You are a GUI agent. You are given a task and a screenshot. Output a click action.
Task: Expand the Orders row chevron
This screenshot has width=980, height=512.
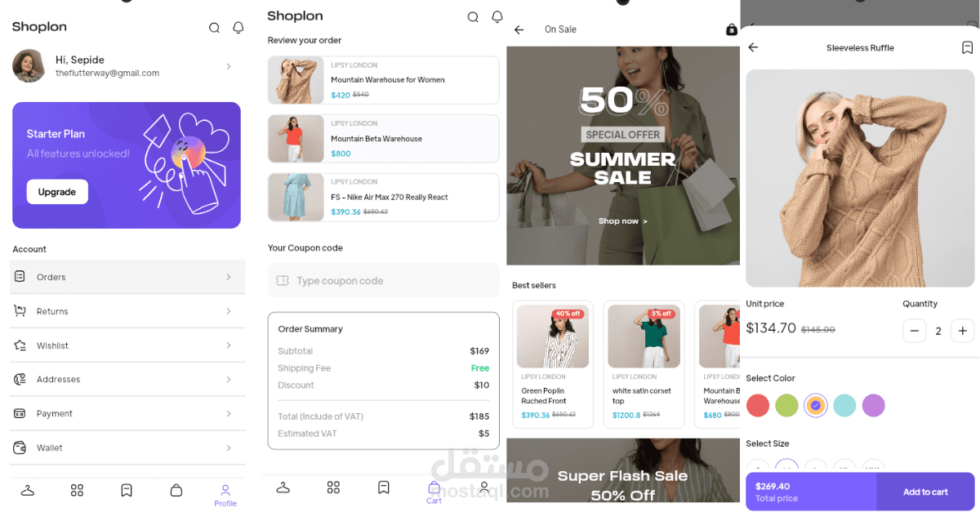point(229,277)
